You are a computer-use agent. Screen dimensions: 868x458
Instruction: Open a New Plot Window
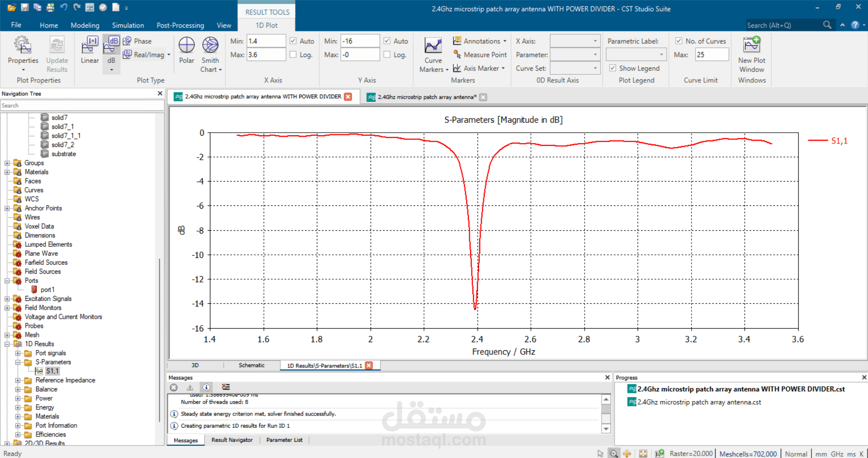(x=752, y=45)
